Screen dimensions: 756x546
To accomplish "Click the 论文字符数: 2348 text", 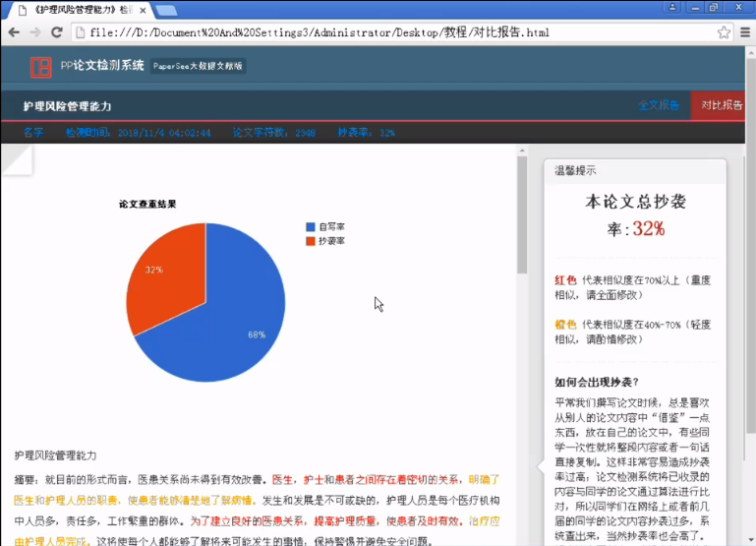I will click(x=274, y=133).
